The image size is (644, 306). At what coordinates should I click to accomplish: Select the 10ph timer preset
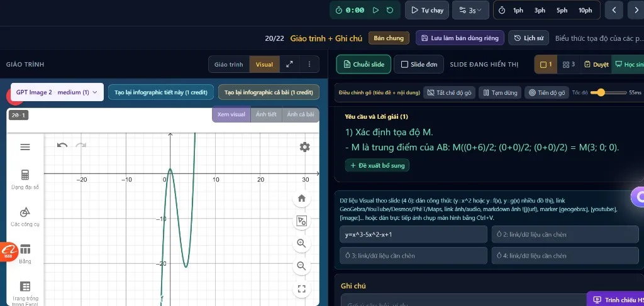pos(586,10)
